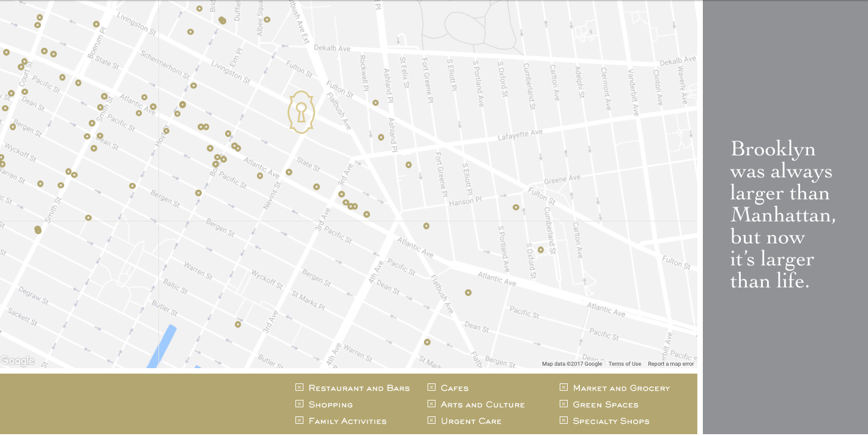Click the marker at 4th Ave and Atlantic Ave
The width and height of the screenshot is (868, 436).
click(x=426, y=226)
